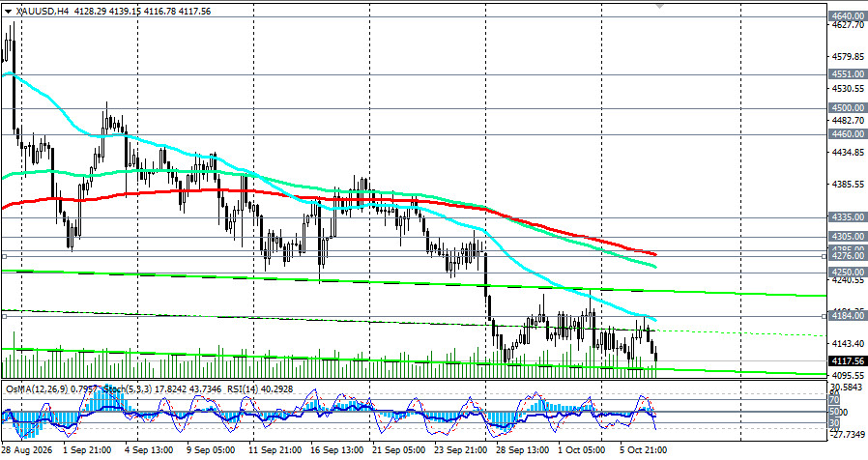Click the 23 Sep 21:00 time label
The image size is (868, 460).
pyautogui.click(x=460, y=450)
